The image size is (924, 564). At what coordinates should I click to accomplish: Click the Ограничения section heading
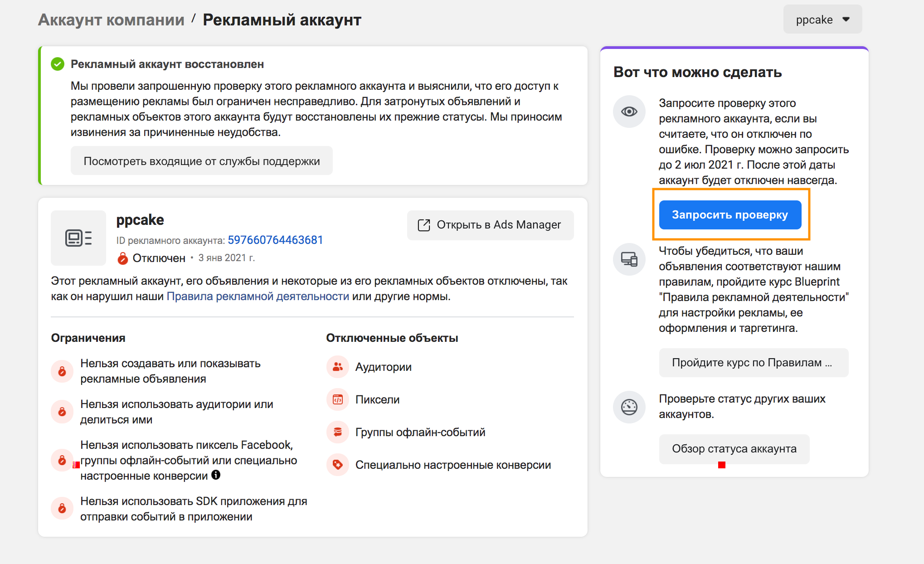(x=88, y=338)
